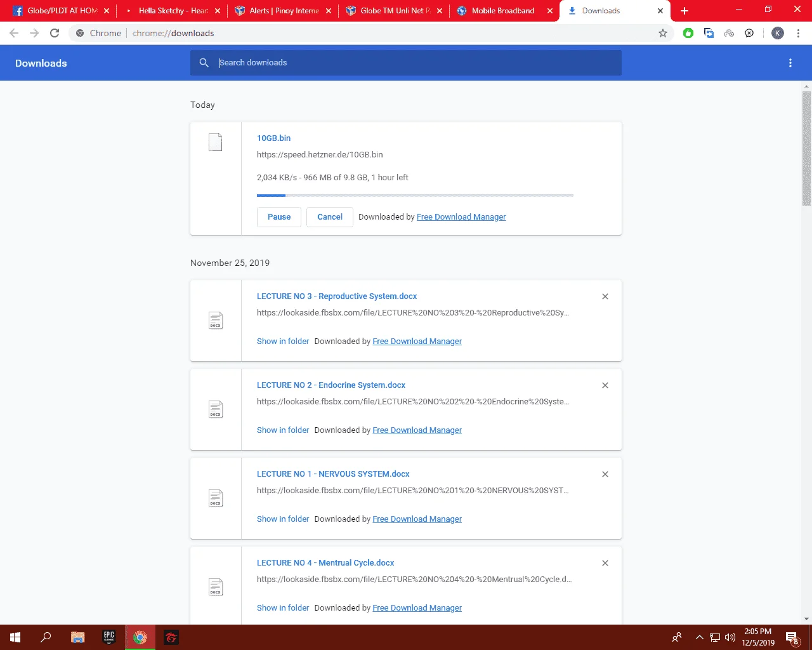Open the Chrome three-dot menu
Image resolution: width=812 pixels, height=650 pixels.
click(x=798, y=33)
